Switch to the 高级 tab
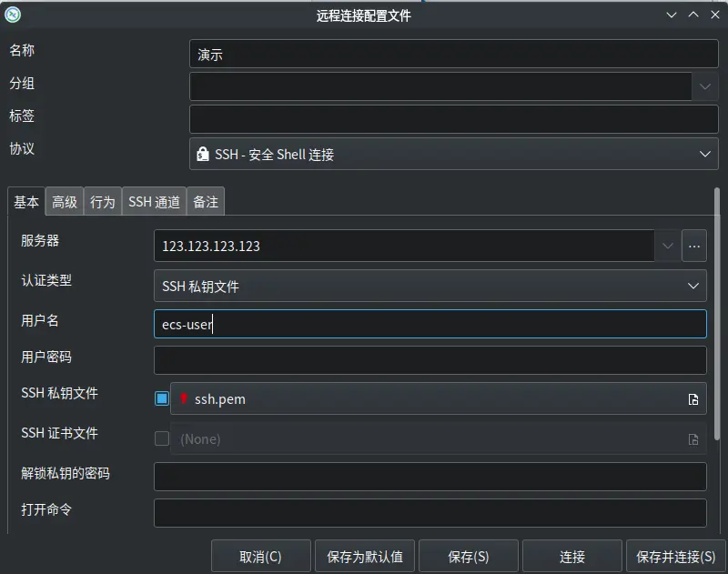The width and height of the screenshot is (728, 574). tap(65, 202)
